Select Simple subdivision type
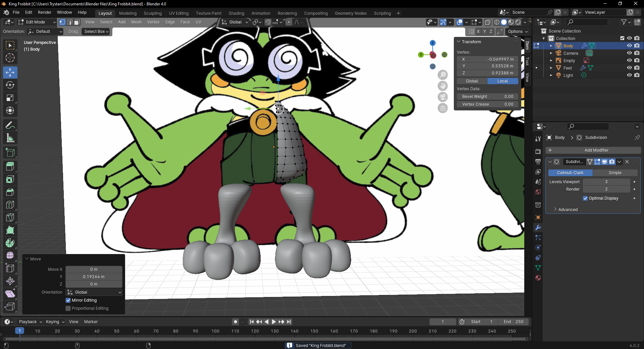644x349 pixels. coord(615,173)
